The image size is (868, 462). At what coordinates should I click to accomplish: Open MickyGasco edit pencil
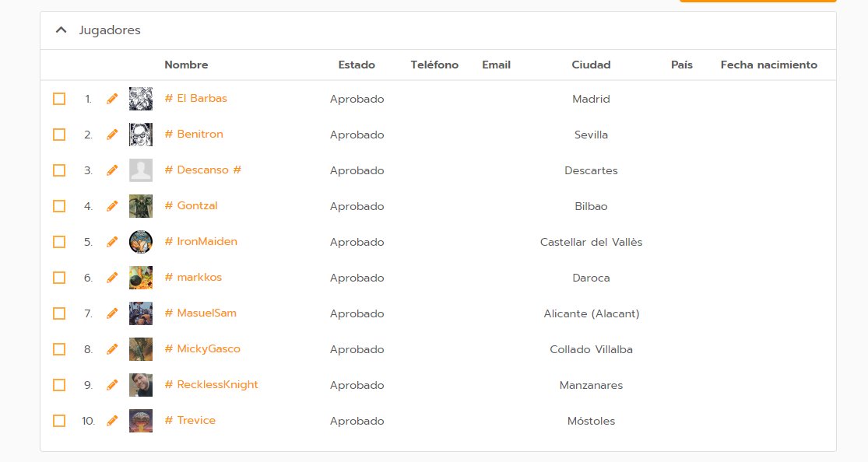click(x=112, y=349)
